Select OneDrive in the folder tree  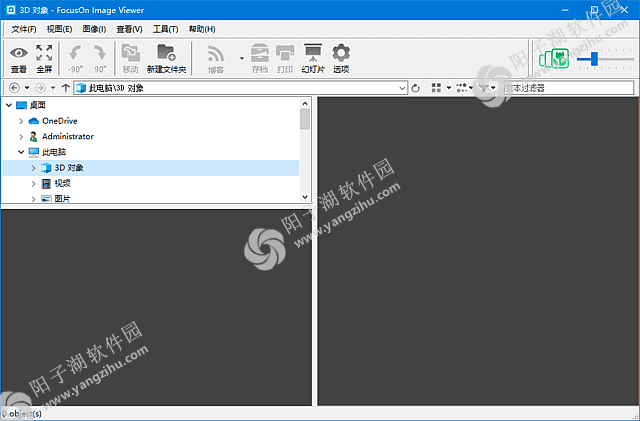point(60,121)
